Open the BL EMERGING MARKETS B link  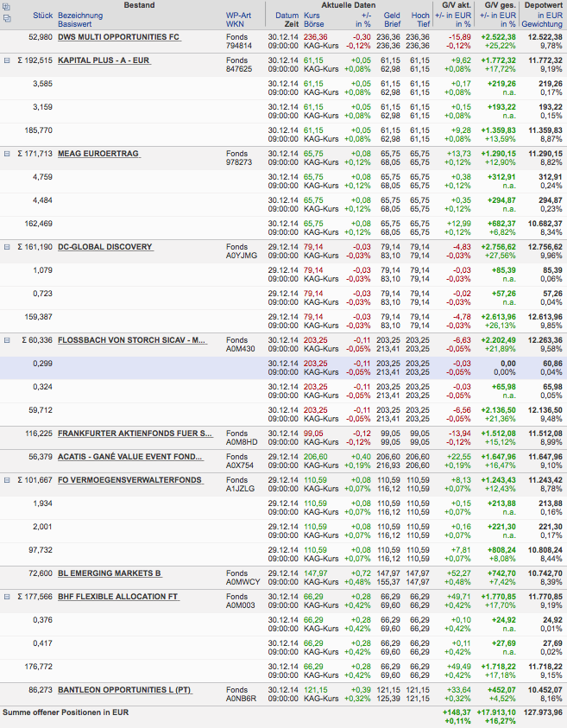coord(110,573)
